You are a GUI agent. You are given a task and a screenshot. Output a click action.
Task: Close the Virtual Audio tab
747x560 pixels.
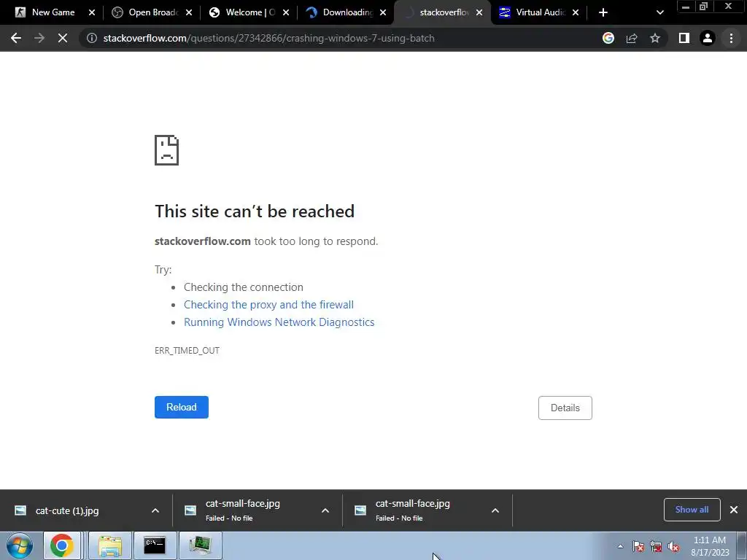coord(576,12)
